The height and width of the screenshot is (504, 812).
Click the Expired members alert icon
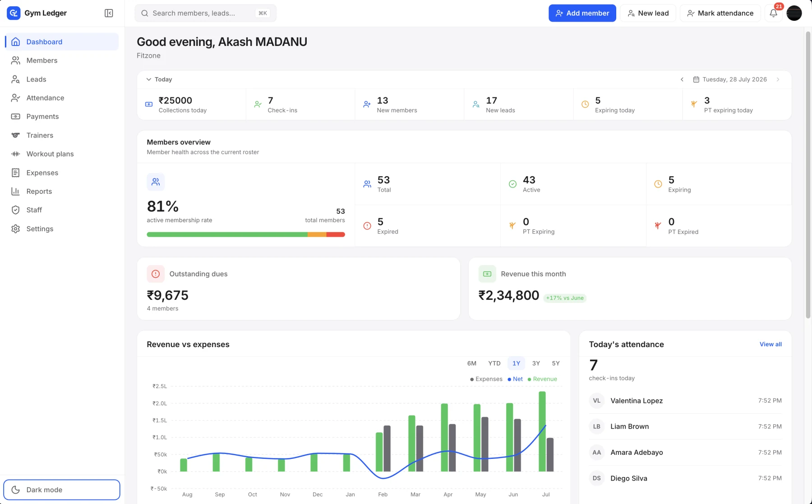click(367, 226)
